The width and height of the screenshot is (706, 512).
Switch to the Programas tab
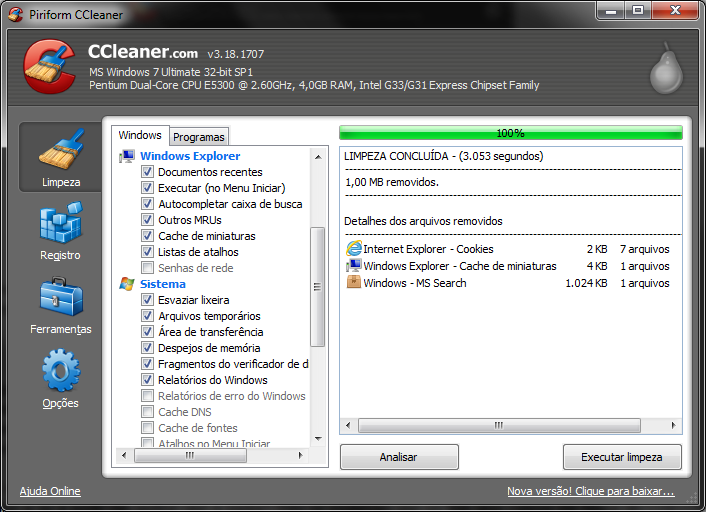(x=199, y=137)
